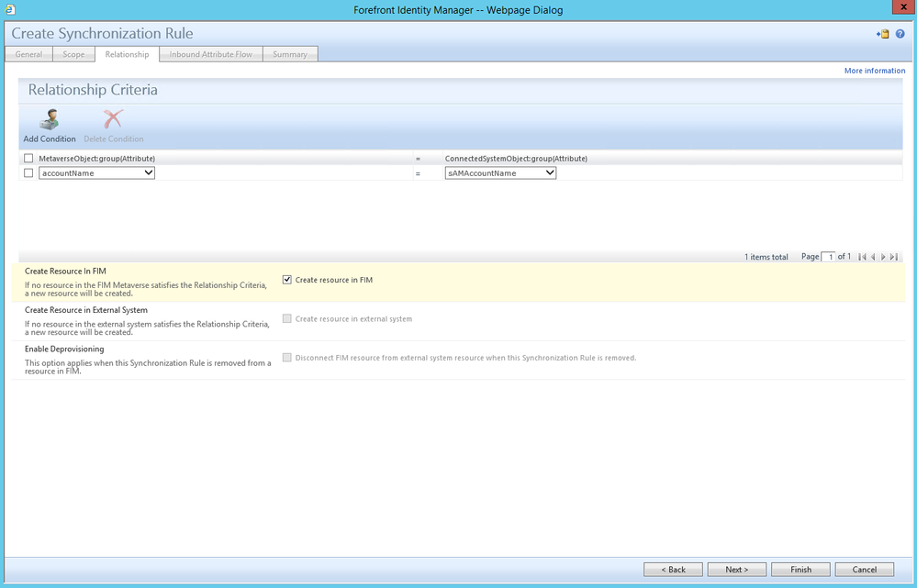Toggle the Disconnect FIM resource deprovisioning checkbox
Image resolution: width=917 pixels, height=588 pixels.
(x=287, y=358)
